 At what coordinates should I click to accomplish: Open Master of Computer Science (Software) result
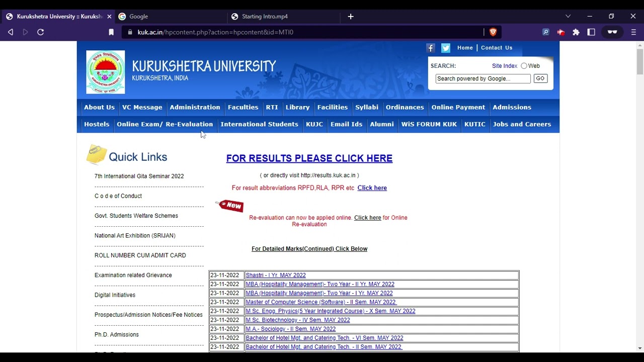point(321,302)
